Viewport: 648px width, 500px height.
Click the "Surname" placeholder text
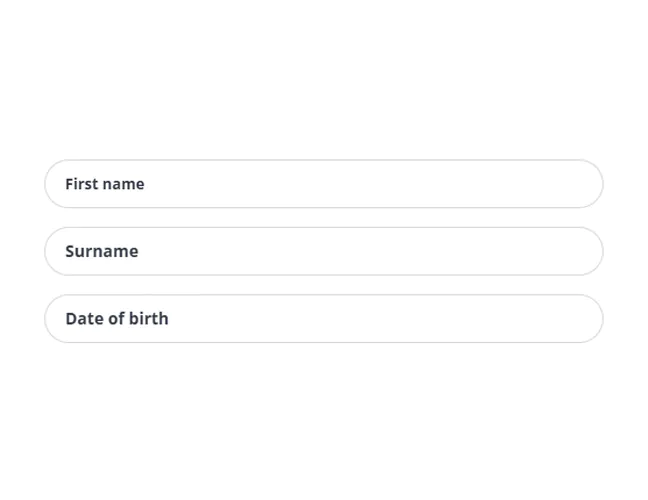102,251
